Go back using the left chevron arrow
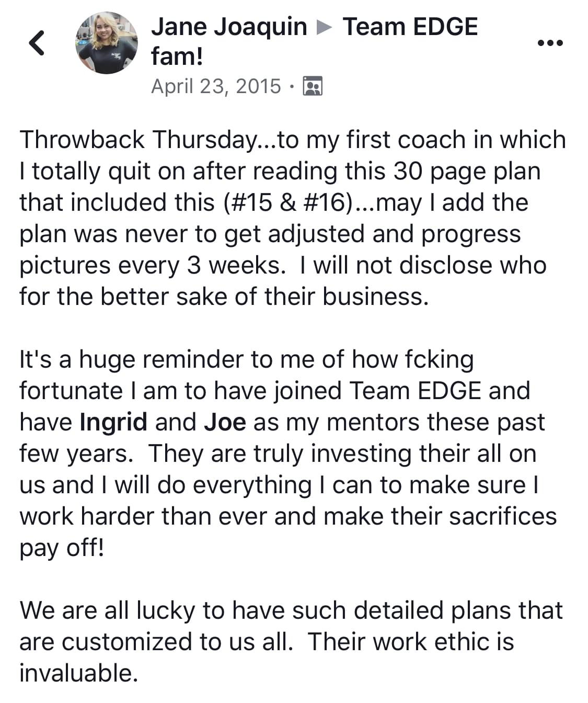The height and width of the screenshot is (703, 588). (37, 43)
